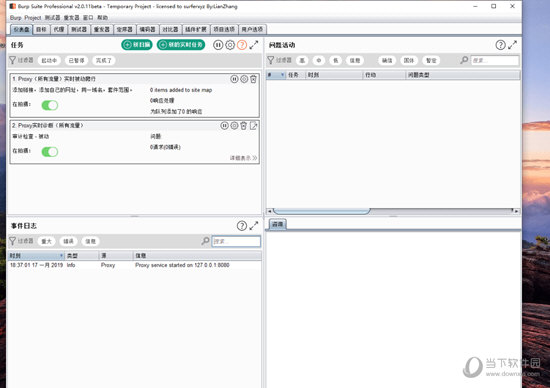
Task: Expand the 任务 panel with arrows icon
Action: click(x=254, y=45)
